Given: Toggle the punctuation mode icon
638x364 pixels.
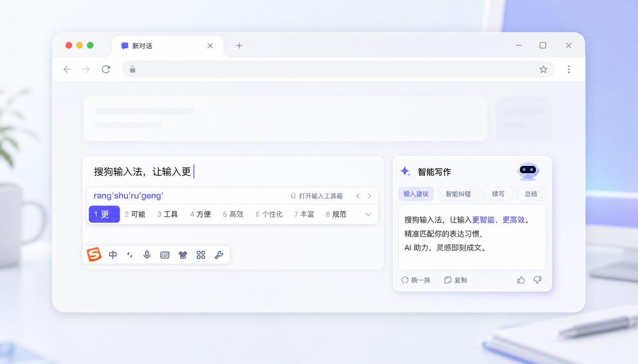Looking at the screenshot, I should (130, 255).
